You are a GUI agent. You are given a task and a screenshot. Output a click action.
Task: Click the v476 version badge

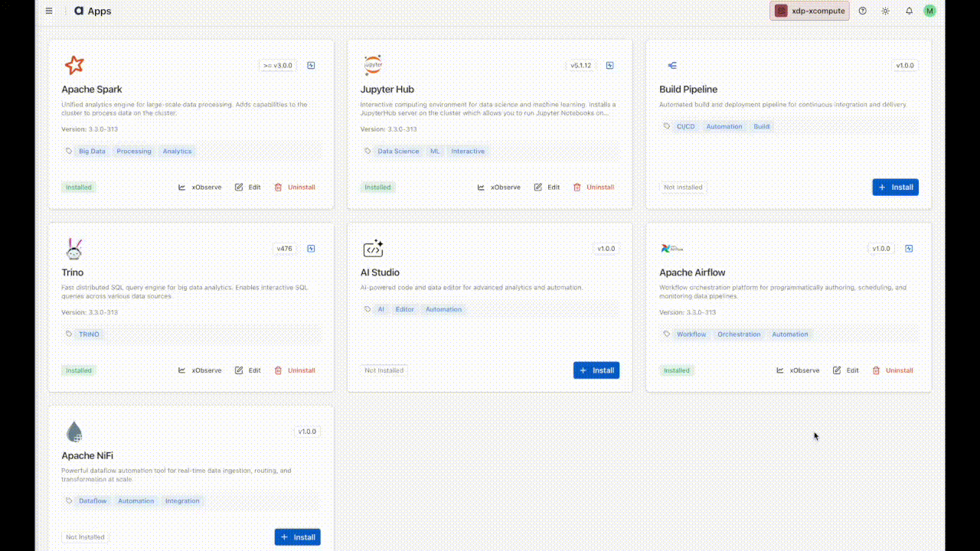click(x=285, y=249)
